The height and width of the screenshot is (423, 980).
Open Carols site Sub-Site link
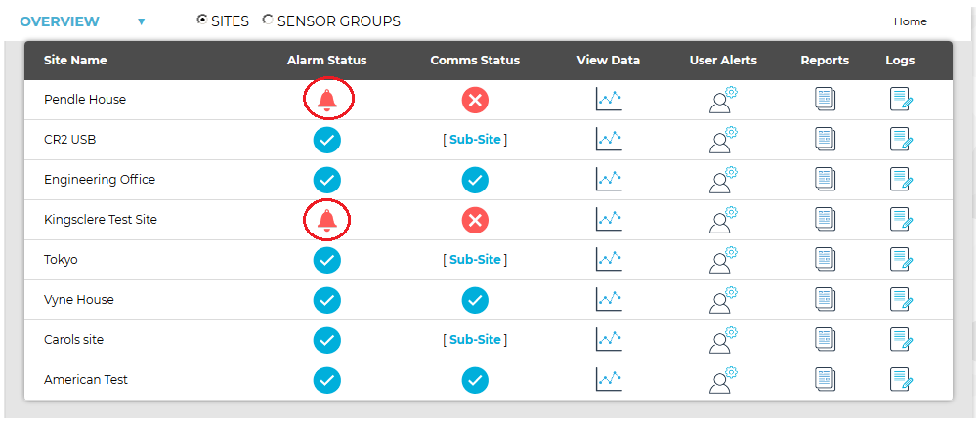475,339
